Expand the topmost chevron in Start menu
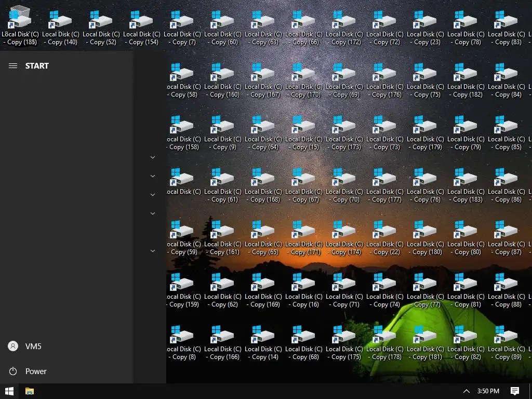Image resolution: width=532 pixels, height=399 pixels. pyautogui.click(x=153, y=157)
